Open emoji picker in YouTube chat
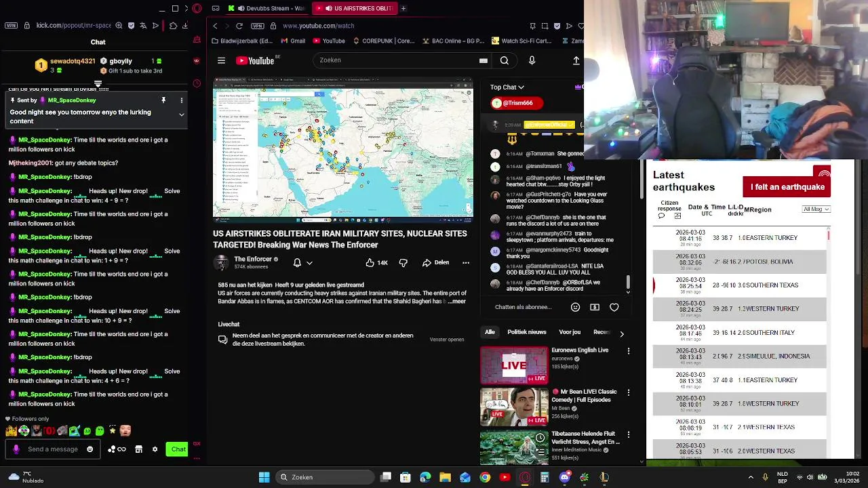Screen dimensions: 868x488 [575, 307]
